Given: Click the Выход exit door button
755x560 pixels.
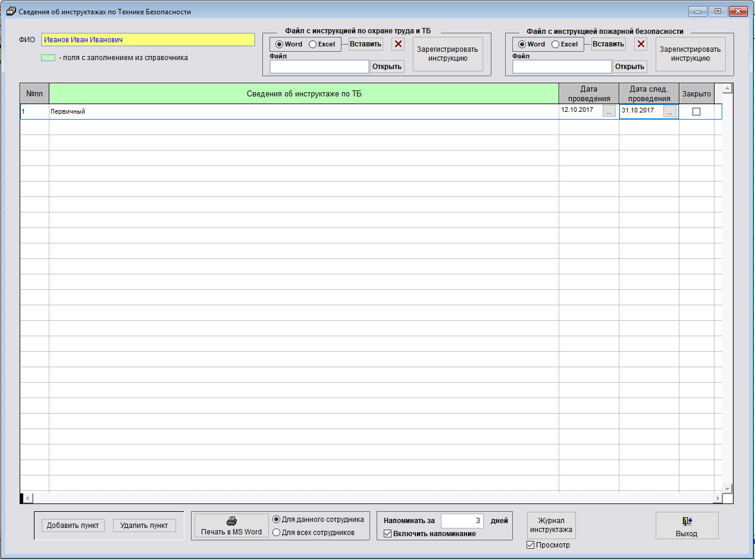Looking at the screenshot, I should (687, 525).
